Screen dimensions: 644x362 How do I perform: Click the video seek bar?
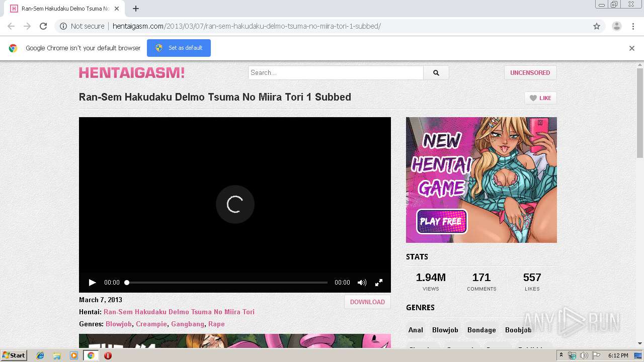pos(227,283)
